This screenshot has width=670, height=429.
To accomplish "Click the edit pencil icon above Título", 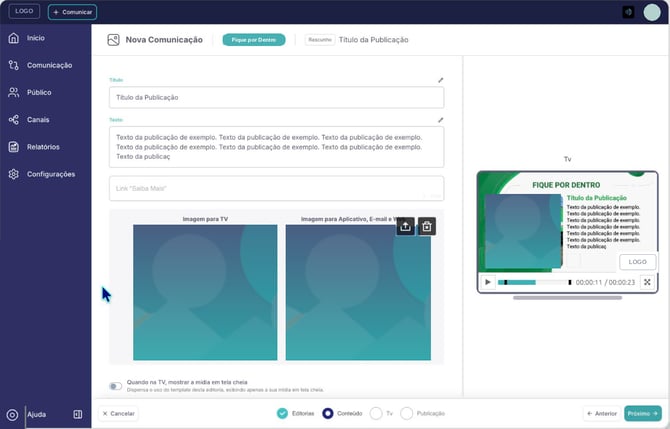I will [x=441, y=80].
